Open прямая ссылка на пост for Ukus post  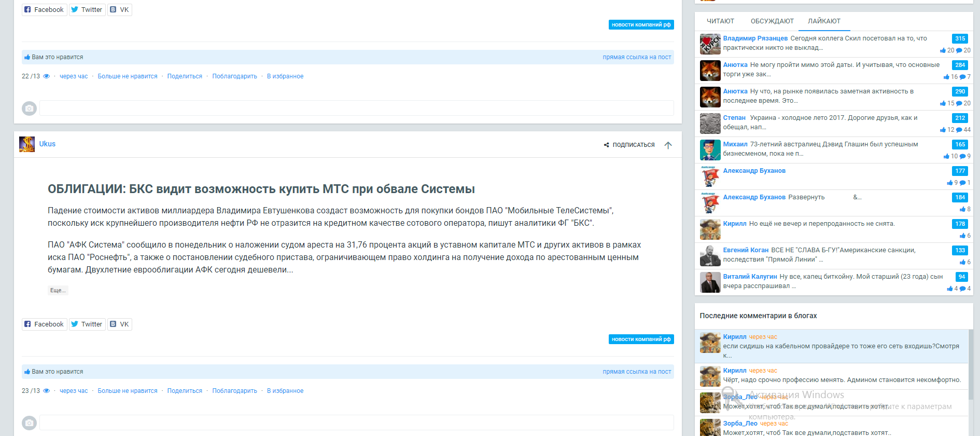pyautogui.click(x=637, y=372)
